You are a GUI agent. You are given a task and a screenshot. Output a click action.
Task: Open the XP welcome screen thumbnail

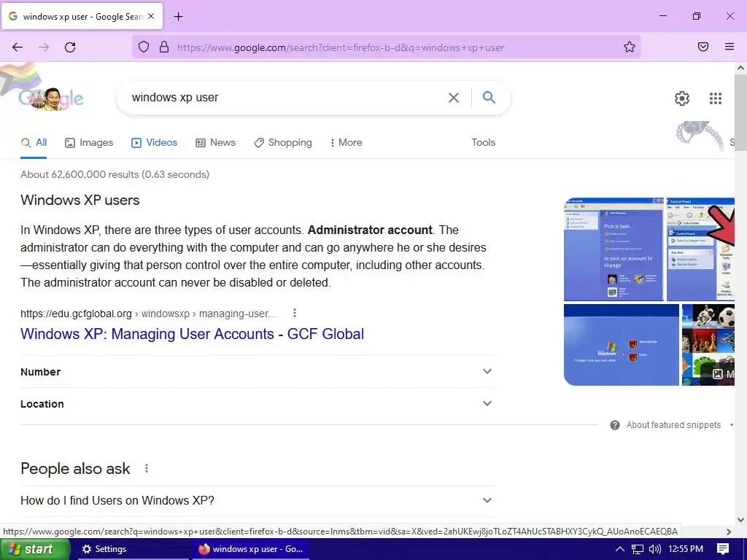coord(622,345)
